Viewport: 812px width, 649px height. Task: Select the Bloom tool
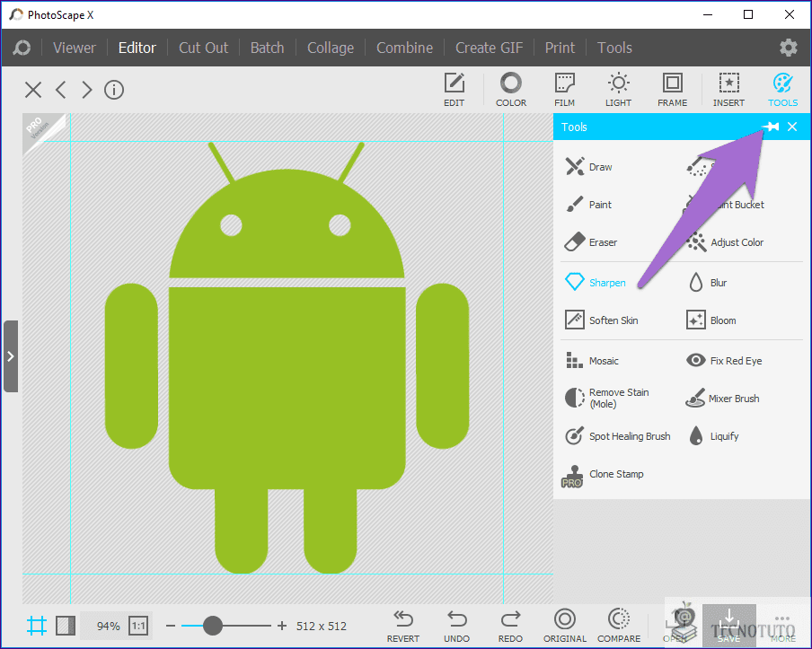point(711,320)
